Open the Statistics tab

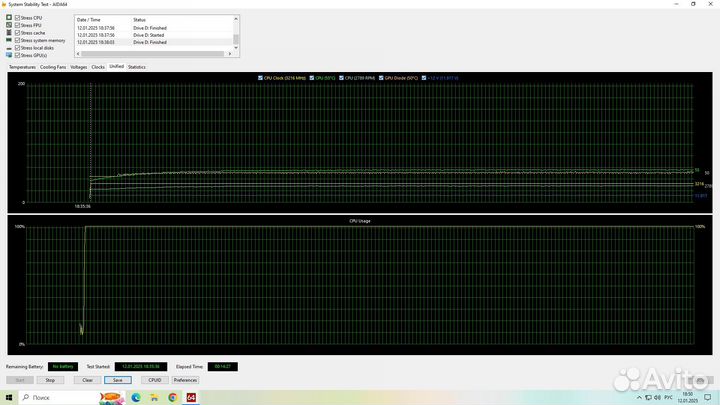click(x=136, y=67)
